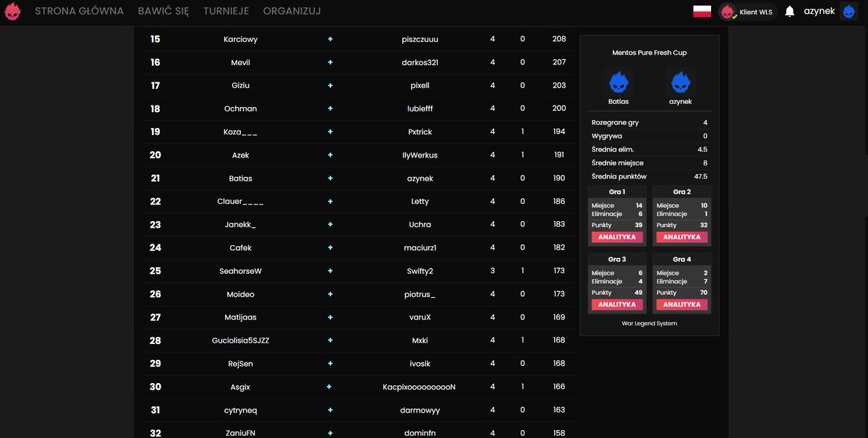Click Batias avatar in team card
Image resolution: width=868 pixels, height=438 pixels.
pyautogui.click(x=618, y=82)
